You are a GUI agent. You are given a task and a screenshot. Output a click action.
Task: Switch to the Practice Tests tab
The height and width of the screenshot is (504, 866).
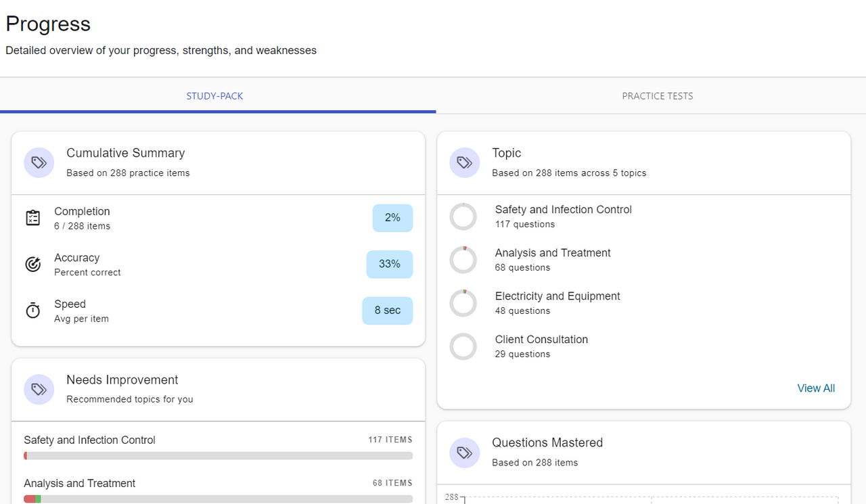(657, 96)
